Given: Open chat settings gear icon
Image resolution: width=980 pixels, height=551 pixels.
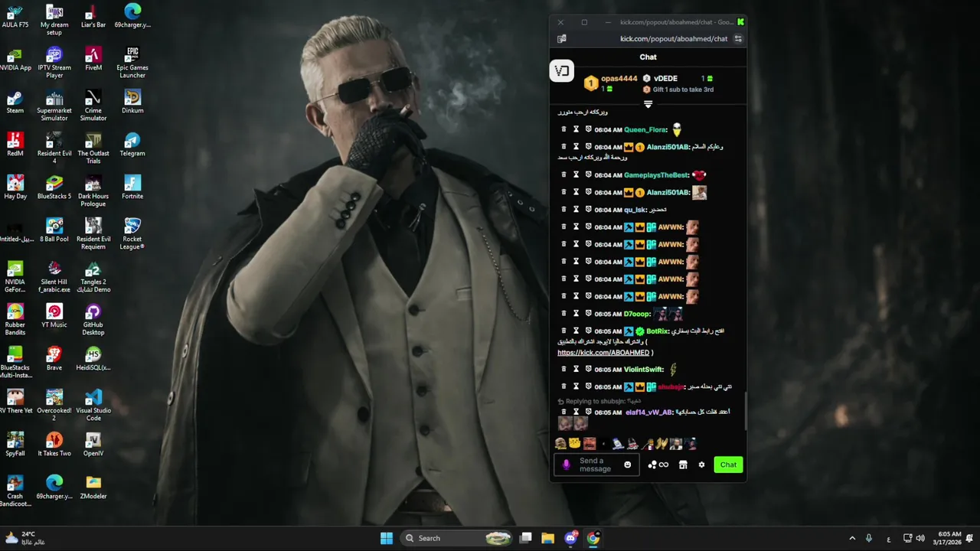Looking at the screenshot, I should click(701, 465).
